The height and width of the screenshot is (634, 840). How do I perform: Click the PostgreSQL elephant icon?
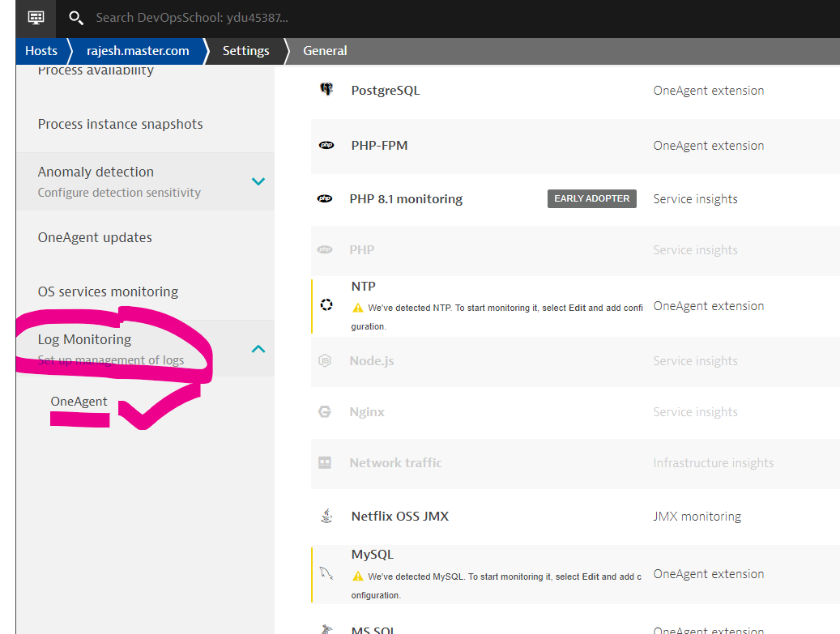[x=326, y=89]
